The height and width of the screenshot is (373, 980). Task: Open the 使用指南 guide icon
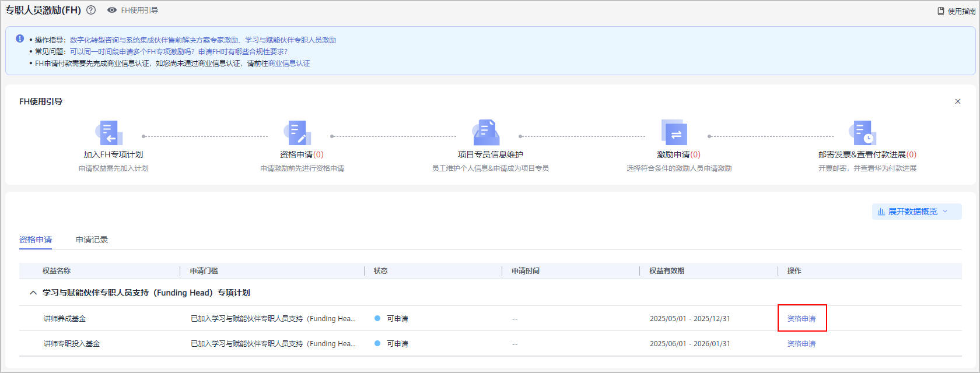pyautogui.click(x=940, y=11)
